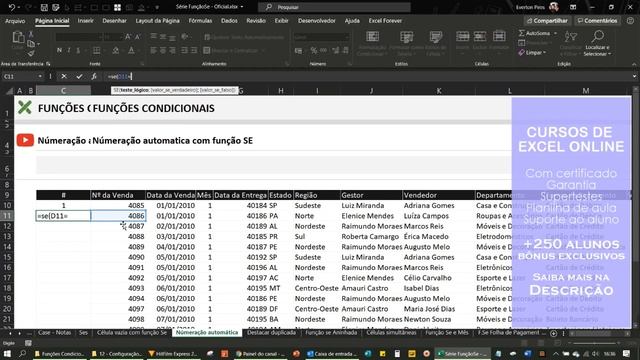Collapse the ribbon arrow

pyautogui.click(x=634, y=64)
